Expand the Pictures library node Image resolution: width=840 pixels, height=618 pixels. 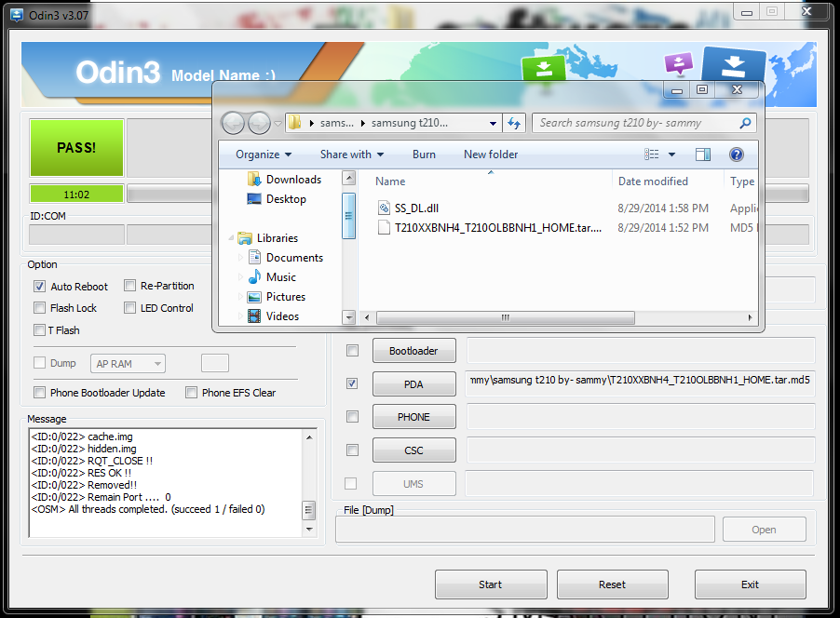pos(240,297)
